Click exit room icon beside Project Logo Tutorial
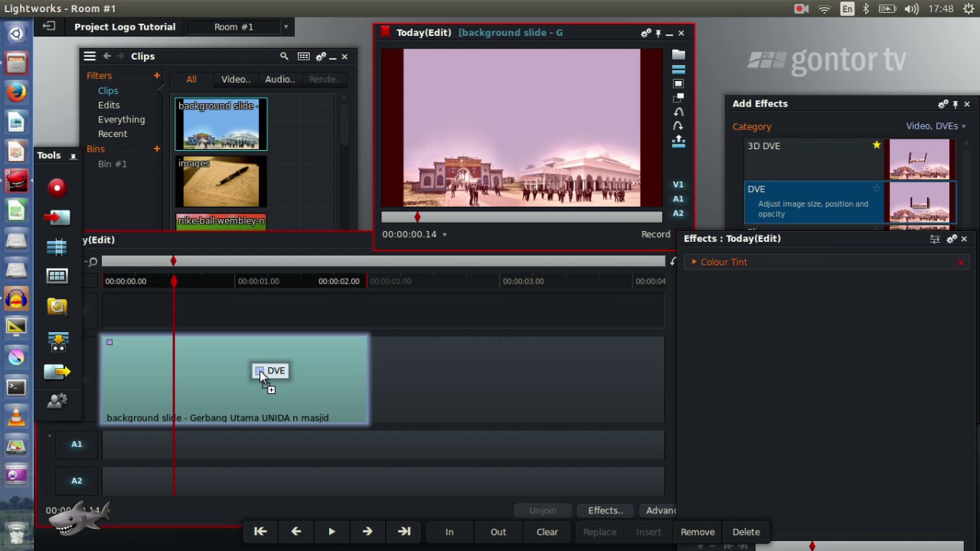 pyautogui.click(x=49, y=26)
